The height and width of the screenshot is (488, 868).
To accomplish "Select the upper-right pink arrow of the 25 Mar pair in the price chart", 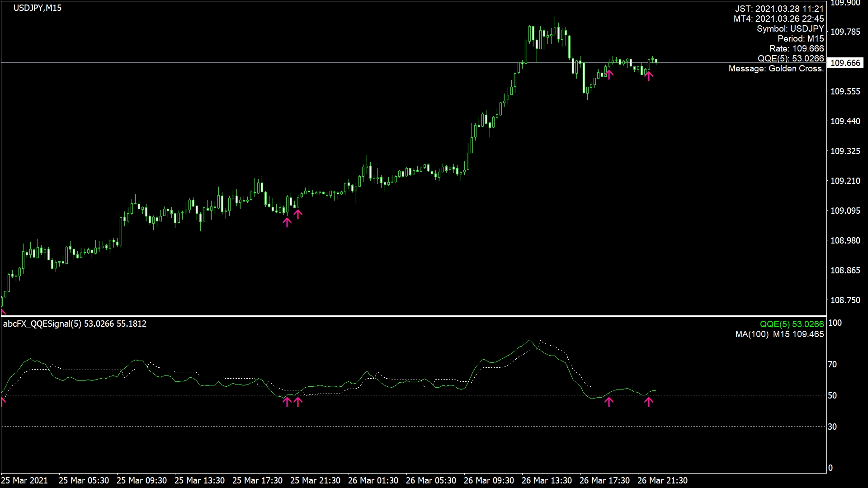I will coord(297,214).
